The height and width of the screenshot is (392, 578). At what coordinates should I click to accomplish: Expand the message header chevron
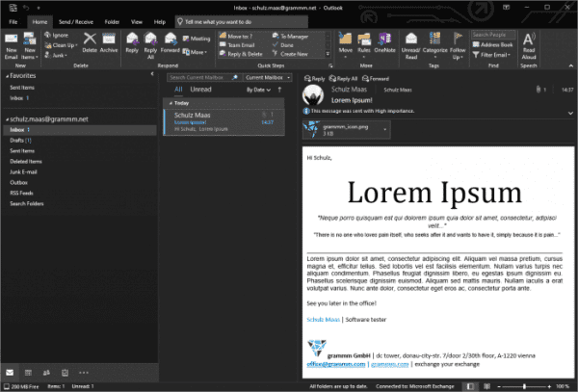coord(570,113)
